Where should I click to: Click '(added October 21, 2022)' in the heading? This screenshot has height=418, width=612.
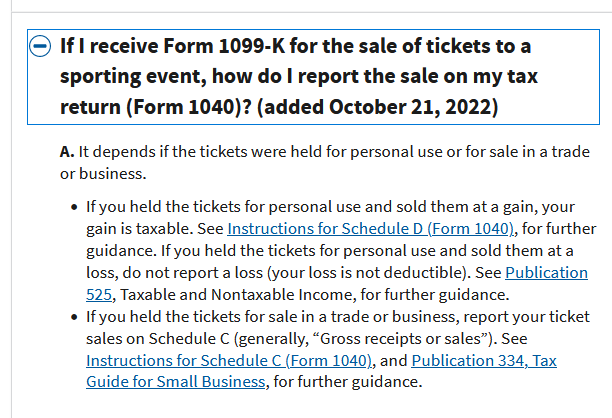click(377, 107)
